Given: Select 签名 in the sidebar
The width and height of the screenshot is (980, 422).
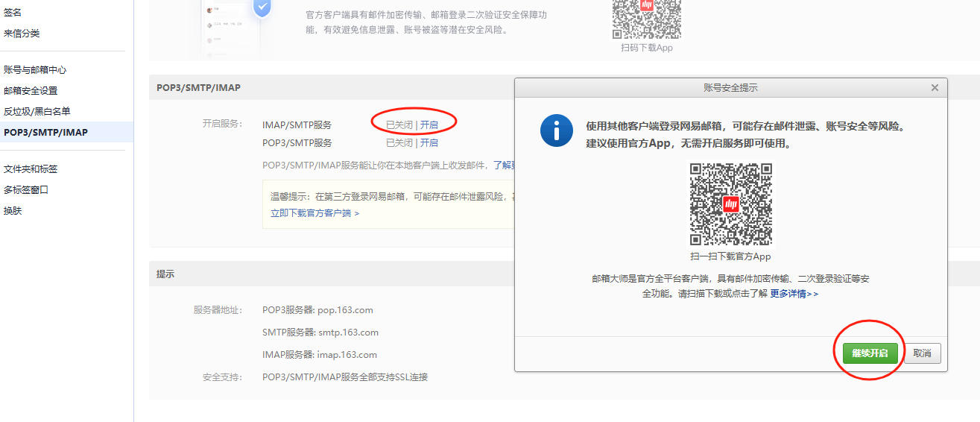Looking at the screenshot, I should (13, 13).
